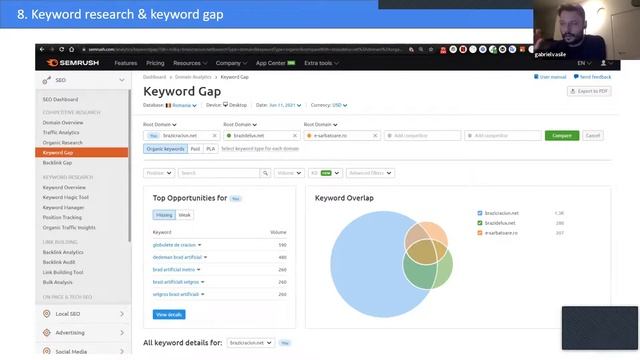The height and width of the screenshot is (360, 640).
Task: Click the browser address bar
Action: (x=243, y=49)
